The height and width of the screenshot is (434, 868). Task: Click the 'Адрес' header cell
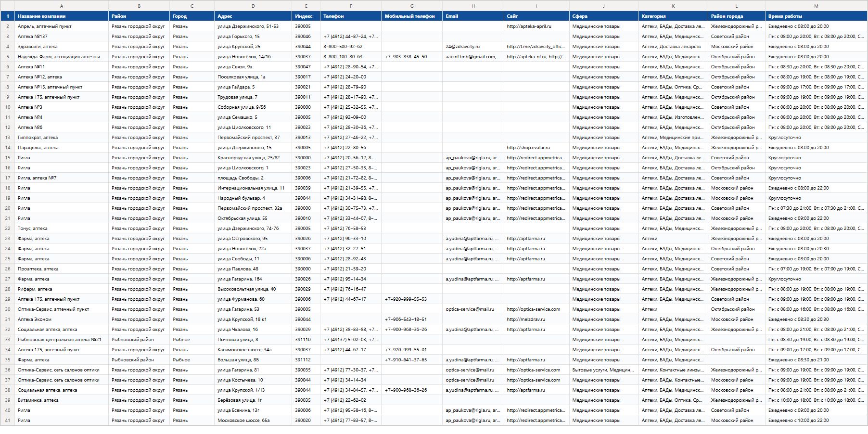click(x=253, y=16)
